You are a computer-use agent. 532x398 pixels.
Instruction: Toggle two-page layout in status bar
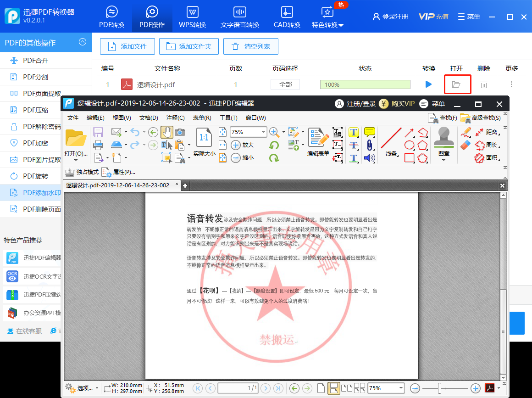click(x=346, y=388)
